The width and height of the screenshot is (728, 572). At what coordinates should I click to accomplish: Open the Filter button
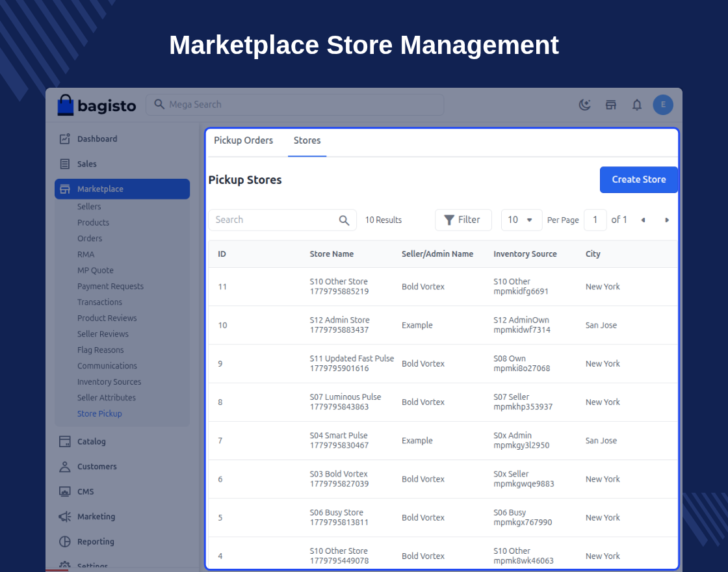463,220
